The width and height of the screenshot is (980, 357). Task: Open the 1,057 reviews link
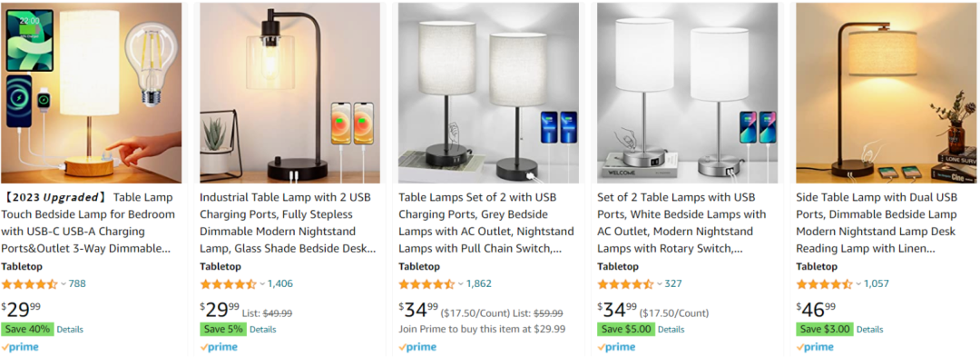877,283
